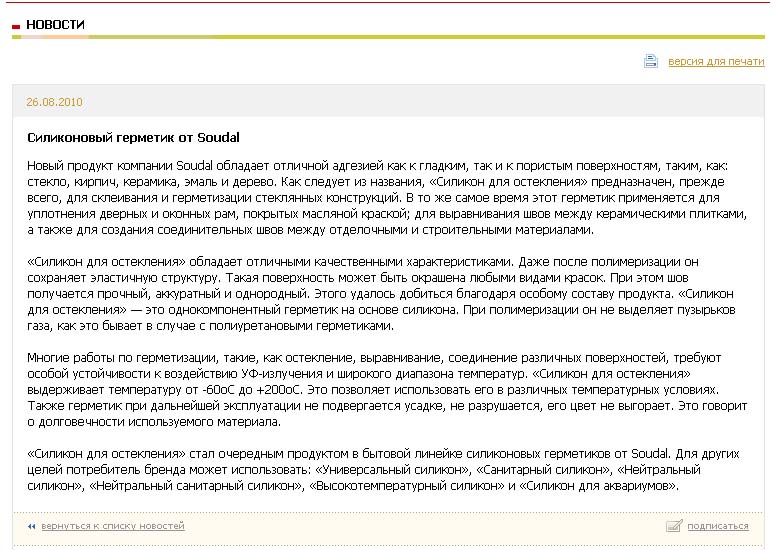Click the text 'полиуретановыми герметиками'
Screen dimensions: 777x550
[301, 326]
